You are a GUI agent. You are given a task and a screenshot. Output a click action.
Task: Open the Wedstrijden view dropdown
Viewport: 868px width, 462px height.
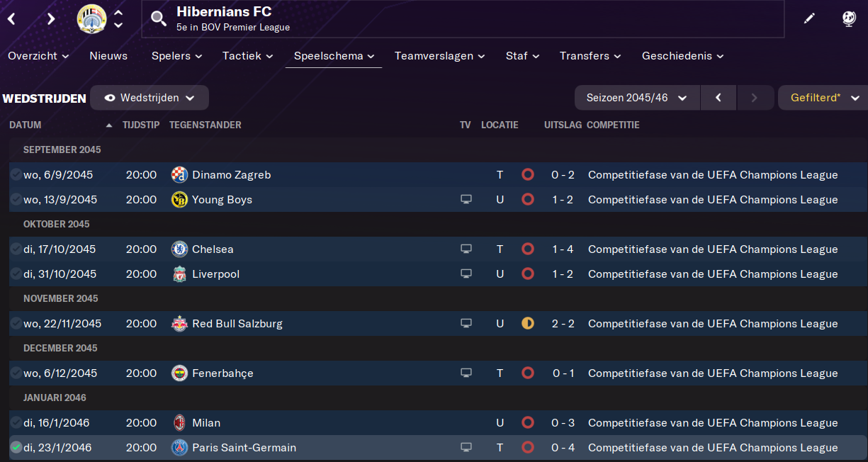150,98
